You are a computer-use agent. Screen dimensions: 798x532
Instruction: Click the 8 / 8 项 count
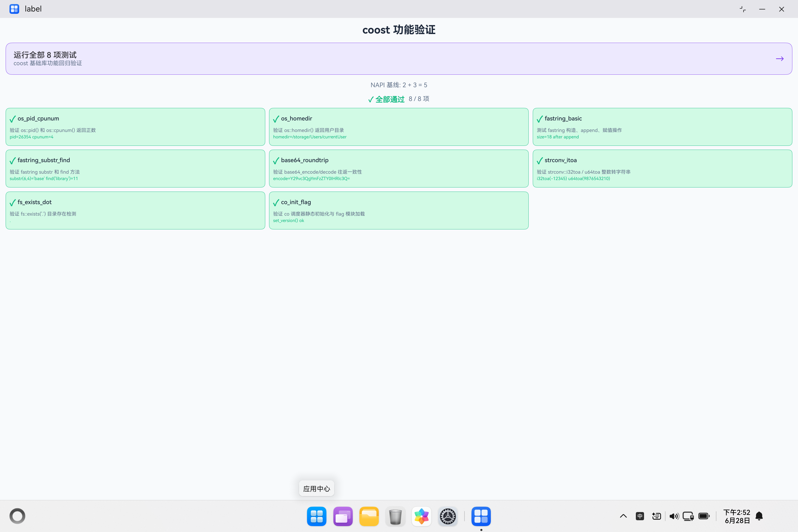point(419,99)
